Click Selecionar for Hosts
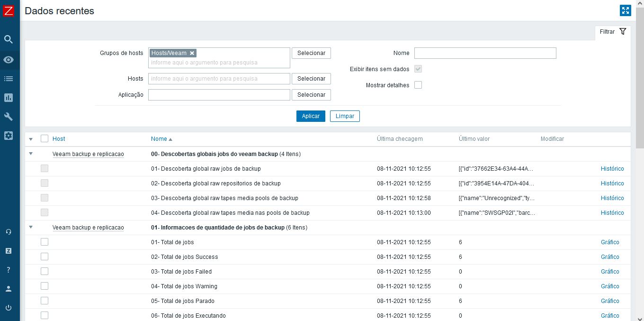 [x=311, y=79]
